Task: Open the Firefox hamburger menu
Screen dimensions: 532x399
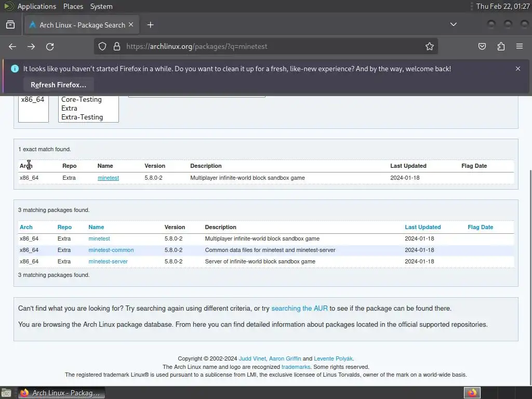Action: (520, 46)
